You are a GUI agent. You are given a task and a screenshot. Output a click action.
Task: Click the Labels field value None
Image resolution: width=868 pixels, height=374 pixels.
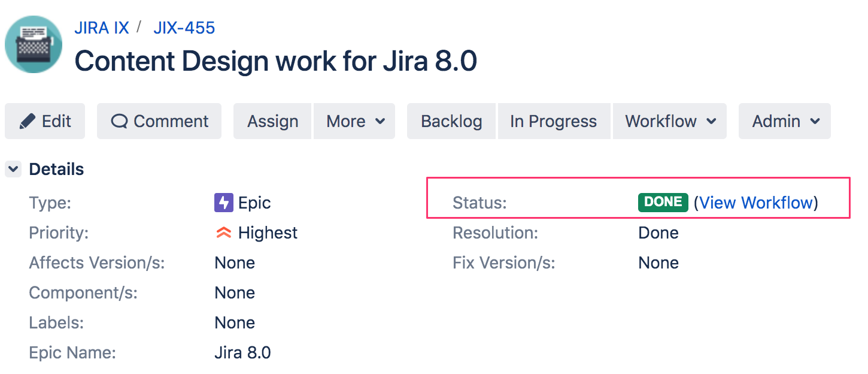[x=235, y=322]
